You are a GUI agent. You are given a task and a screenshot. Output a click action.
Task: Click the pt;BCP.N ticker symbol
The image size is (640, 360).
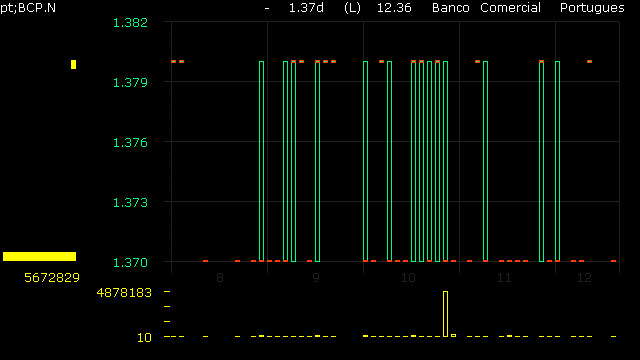(28, 8)
